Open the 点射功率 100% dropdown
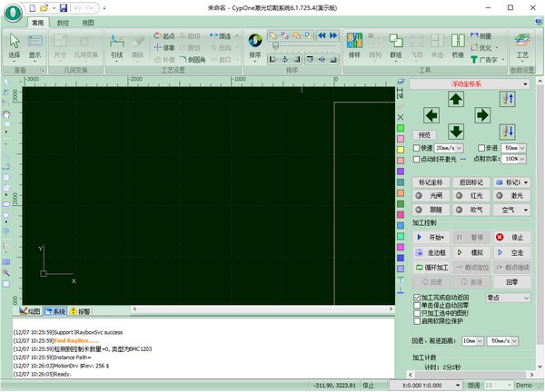This screenshot has width=545, height=392. click(x=514, y=159)
